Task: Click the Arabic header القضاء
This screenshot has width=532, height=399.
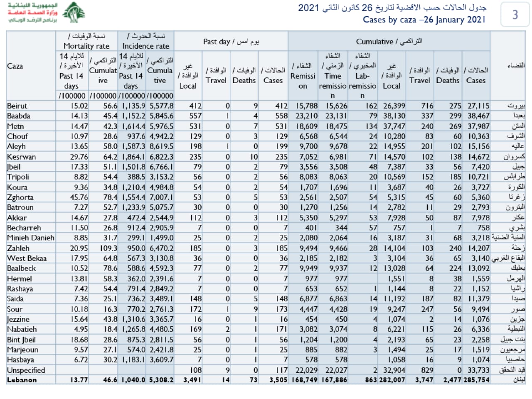Action: coord(516,66)
